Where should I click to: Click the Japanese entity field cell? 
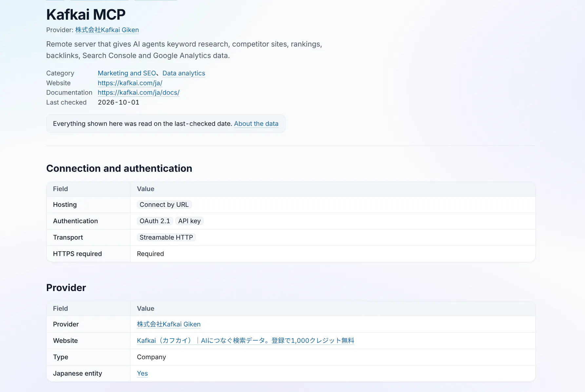pyautogui.click(x=88, y=373)
